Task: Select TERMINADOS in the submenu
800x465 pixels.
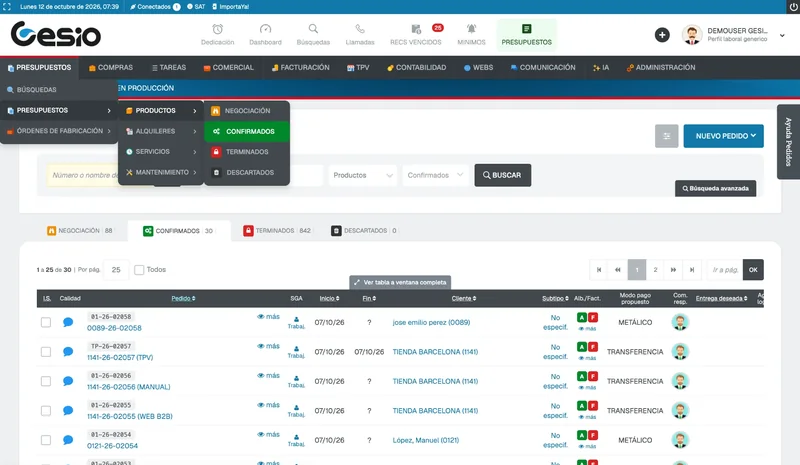Action: coord(247,152)
